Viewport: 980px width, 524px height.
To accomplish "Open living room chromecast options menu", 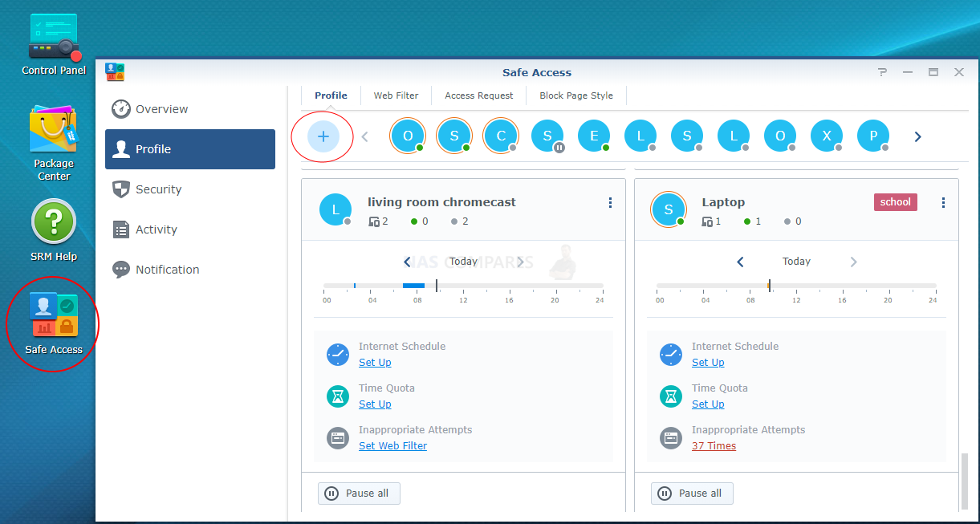I will pyautogui.click(x=610, y=203).
